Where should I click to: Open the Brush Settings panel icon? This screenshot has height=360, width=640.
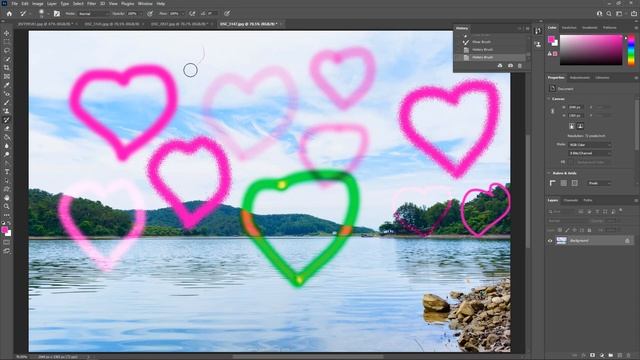pos(57,13)
